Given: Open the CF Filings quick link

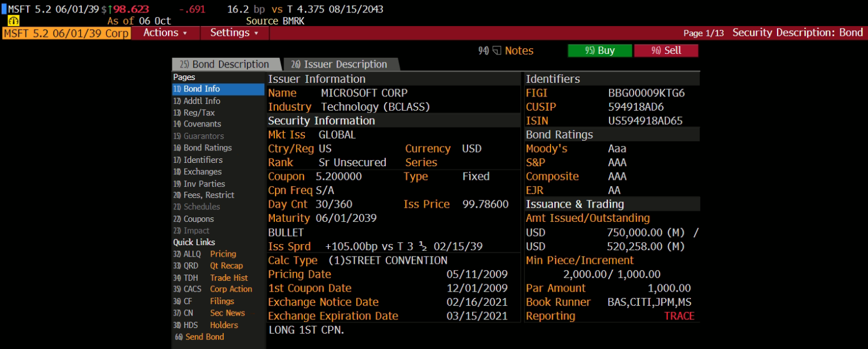Looking at the screenshot, I should click(203, 301).
